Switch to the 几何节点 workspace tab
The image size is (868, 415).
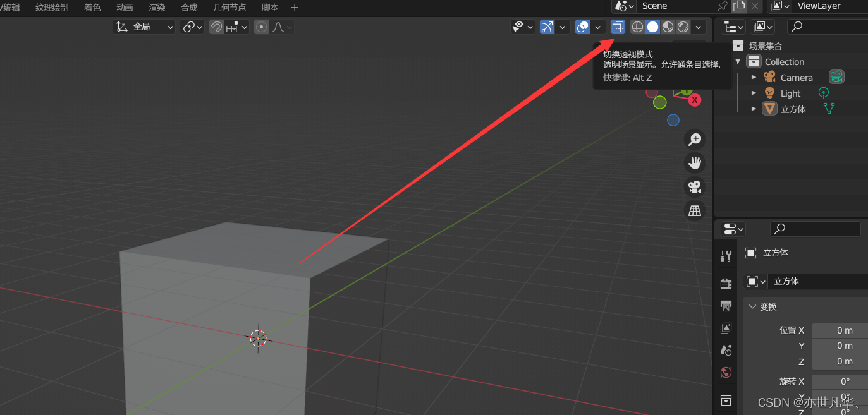pyautogui.click(x=229, y=8)
